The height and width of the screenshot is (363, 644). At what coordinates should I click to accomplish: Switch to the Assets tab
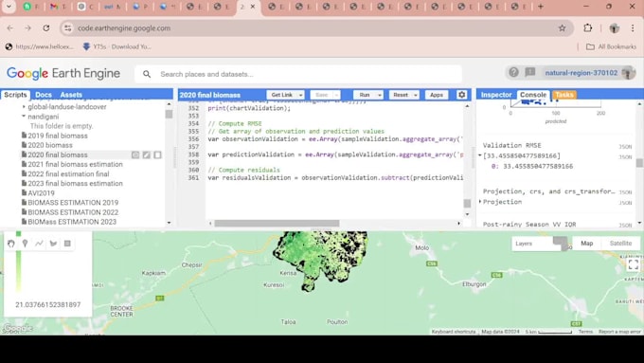point(71,95)
